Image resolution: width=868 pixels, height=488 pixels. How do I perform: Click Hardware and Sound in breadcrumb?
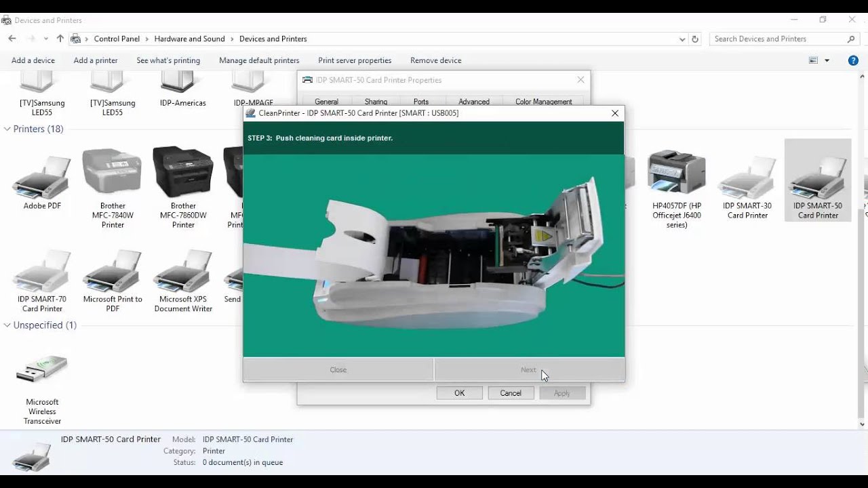(x=190, y=39)
